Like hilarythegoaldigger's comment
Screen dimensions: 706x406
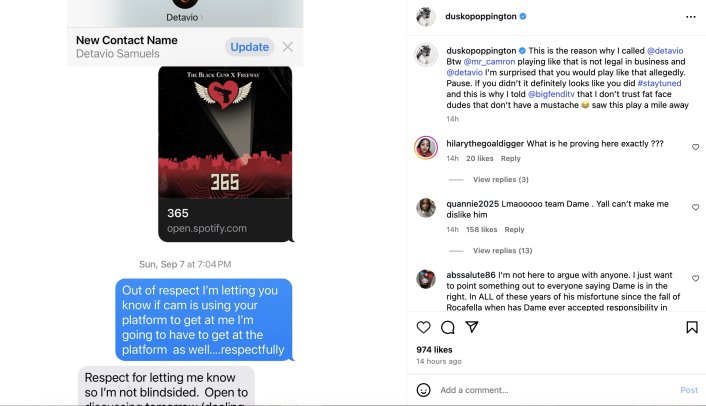[x=695, y=147]
